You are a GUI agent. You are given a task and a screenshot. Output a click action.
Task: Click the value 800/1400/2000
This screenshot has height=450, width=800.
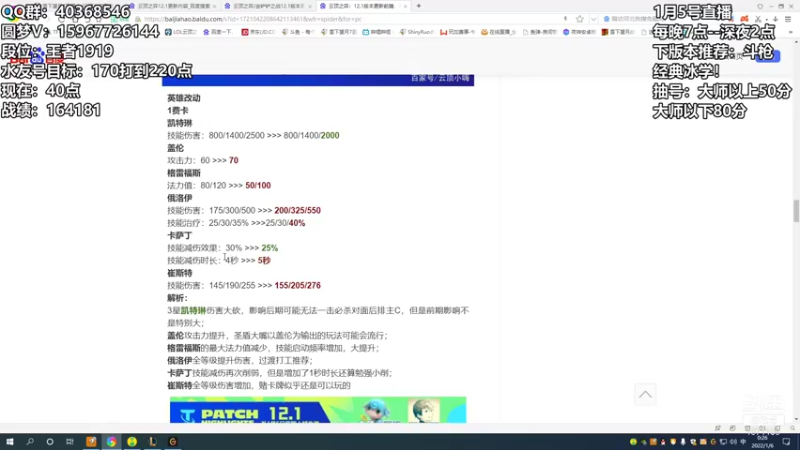311,135
